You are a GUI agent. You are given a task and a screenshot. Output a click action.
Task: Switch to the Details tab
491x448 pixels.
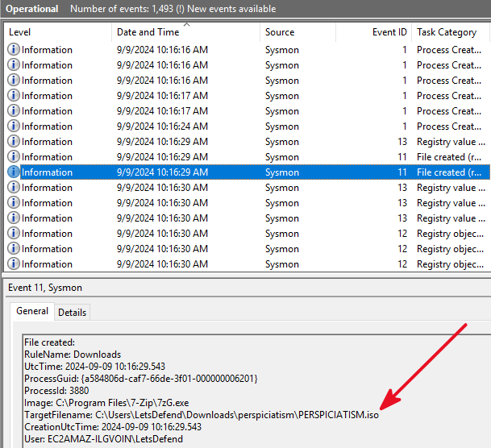tap(72, 312)
